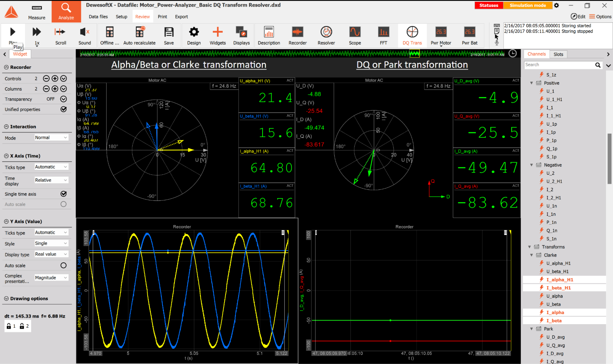Open the Export menu
613x364 pixels.
click(x=181, y=17)
